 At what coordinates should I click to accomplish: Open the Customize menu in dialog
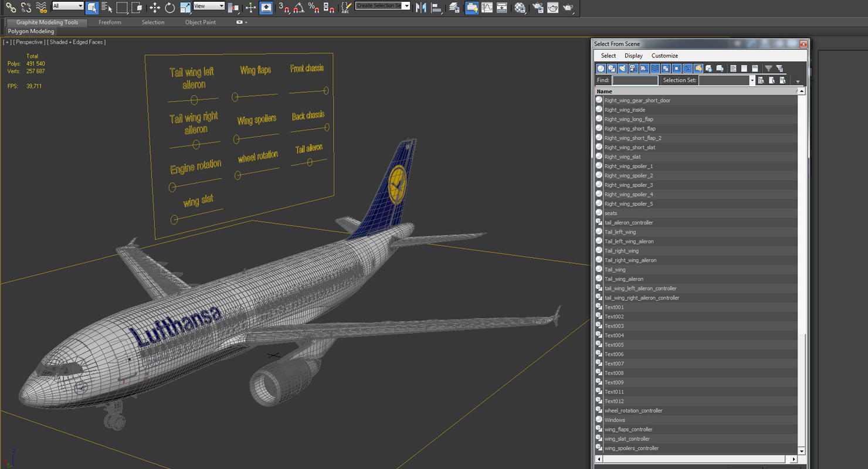(x=664, y=56)
